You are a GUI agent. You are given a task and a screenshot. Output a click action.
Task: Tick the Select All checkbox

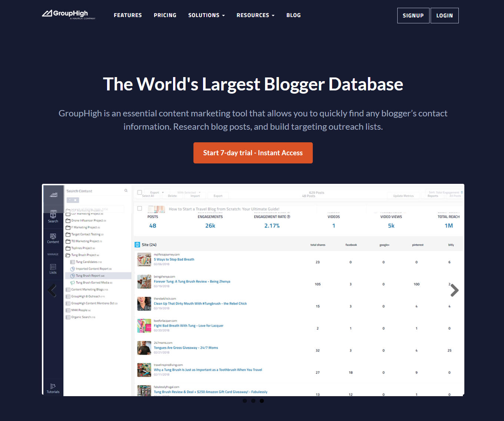tap(140, 192)
